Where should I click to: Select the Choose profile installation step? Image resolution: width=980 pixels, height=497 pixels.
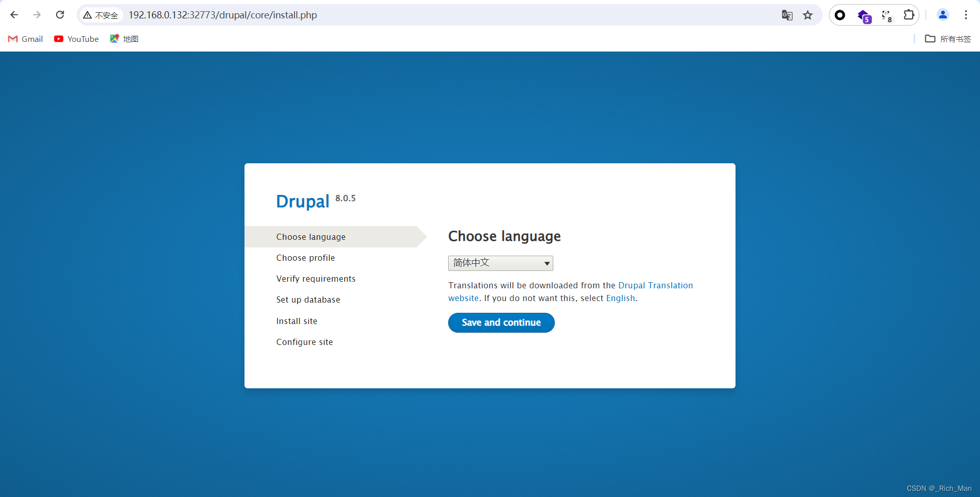[x=305, y=258]
